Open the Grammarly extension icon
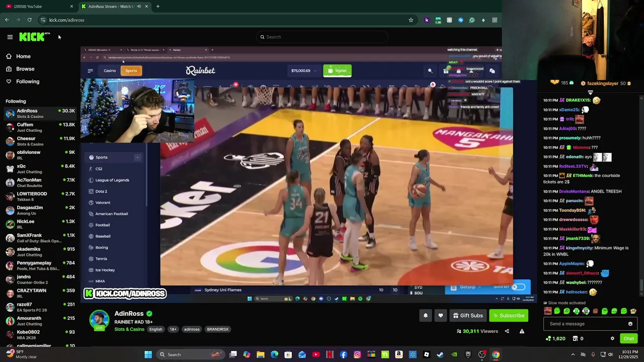This screenshot has width=644, height=362. (x=472, y=20)
